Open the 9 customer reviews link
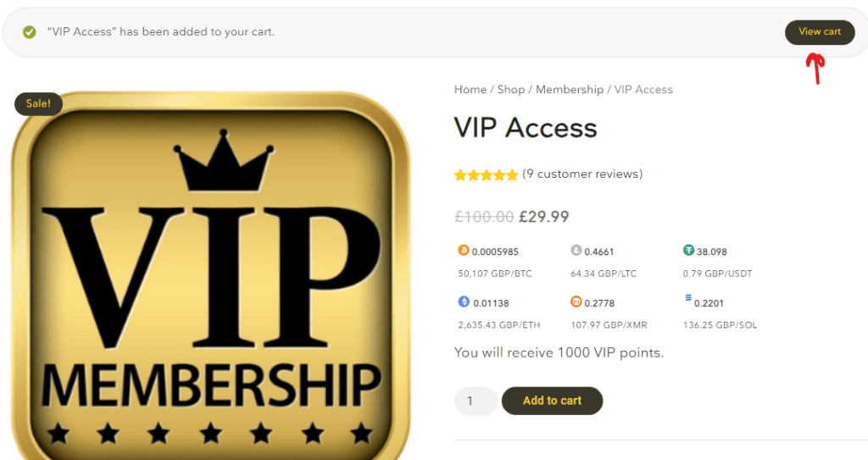This screenshot has height=460, width=868. coord(582,175)
